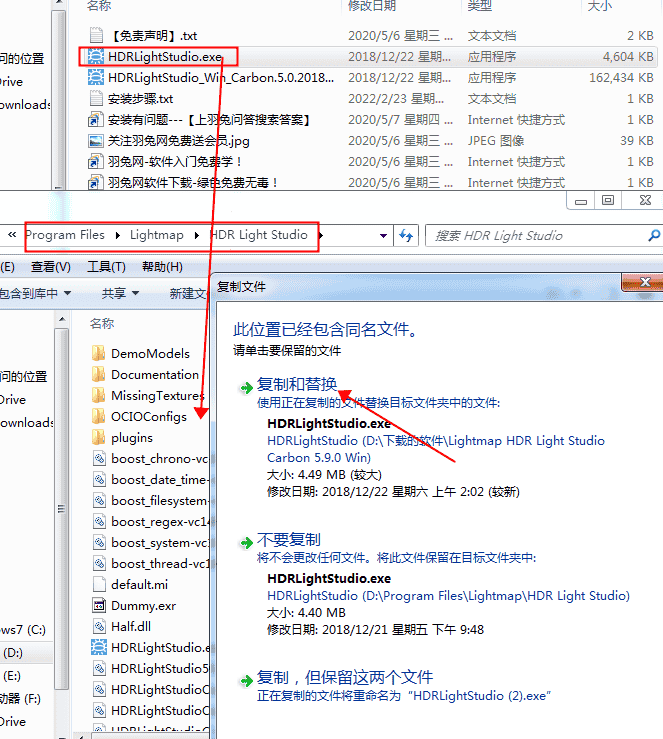Click Program Files in the address path
The image size is (663, 739).
(x=65, y=235)
